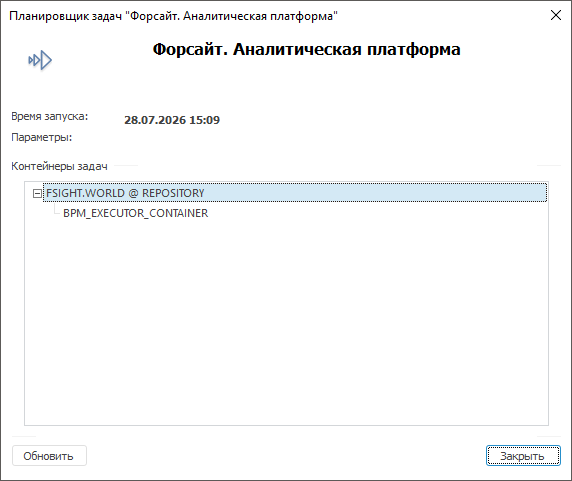The height and width of the screenshot is (481, 572).
Task: Click empty space inside the containers tree
Action: coord(286,321)
